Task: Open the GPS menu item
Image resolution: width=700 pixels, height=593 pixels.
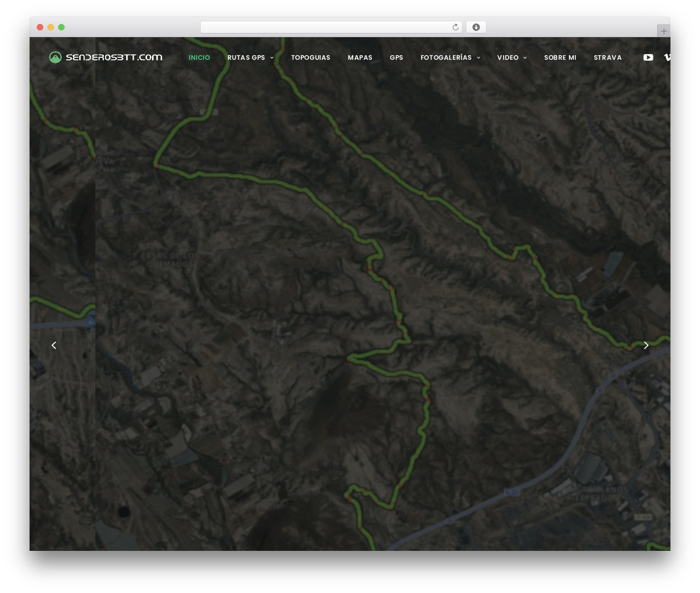Action: (396, 57)
